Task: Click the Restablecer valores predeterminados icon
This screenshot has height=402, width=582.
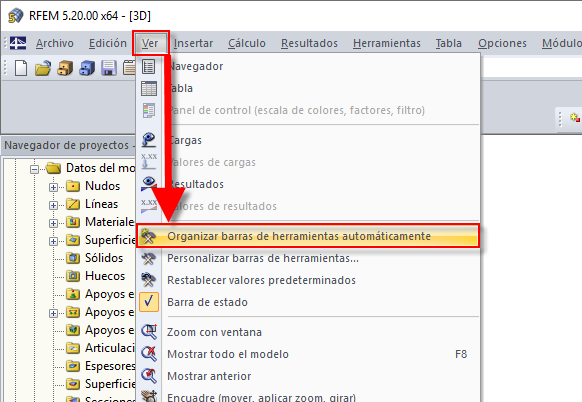Action: (x=149, y=280)
